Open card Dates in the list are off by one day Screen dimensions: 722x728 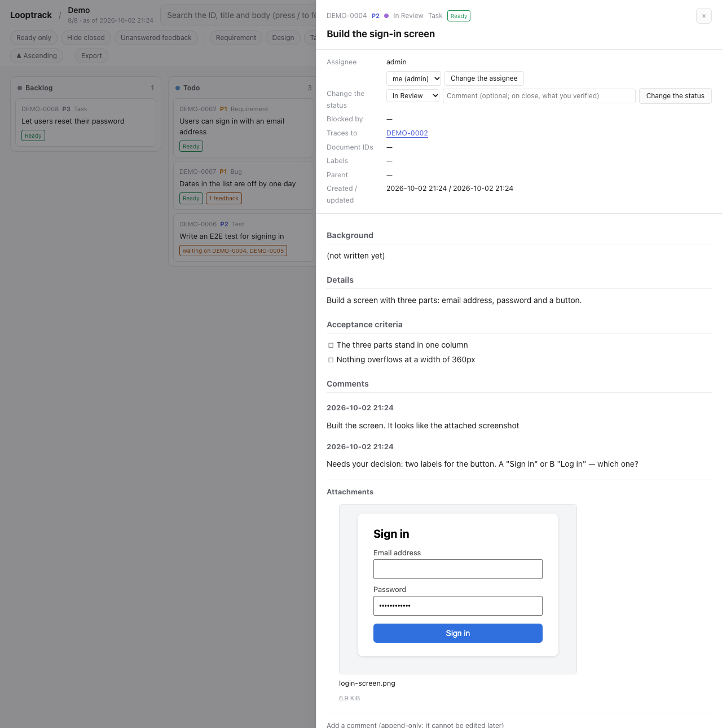[244, 185]
